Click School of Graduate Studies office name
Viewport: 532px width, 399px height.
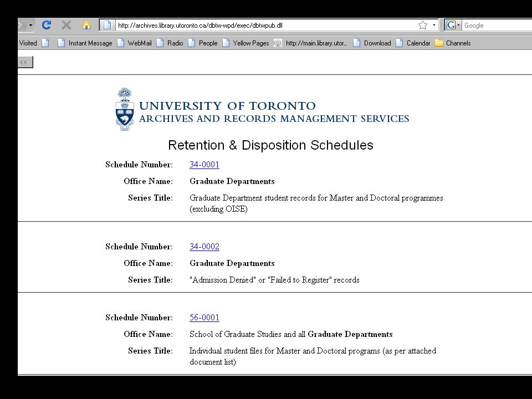291,334
